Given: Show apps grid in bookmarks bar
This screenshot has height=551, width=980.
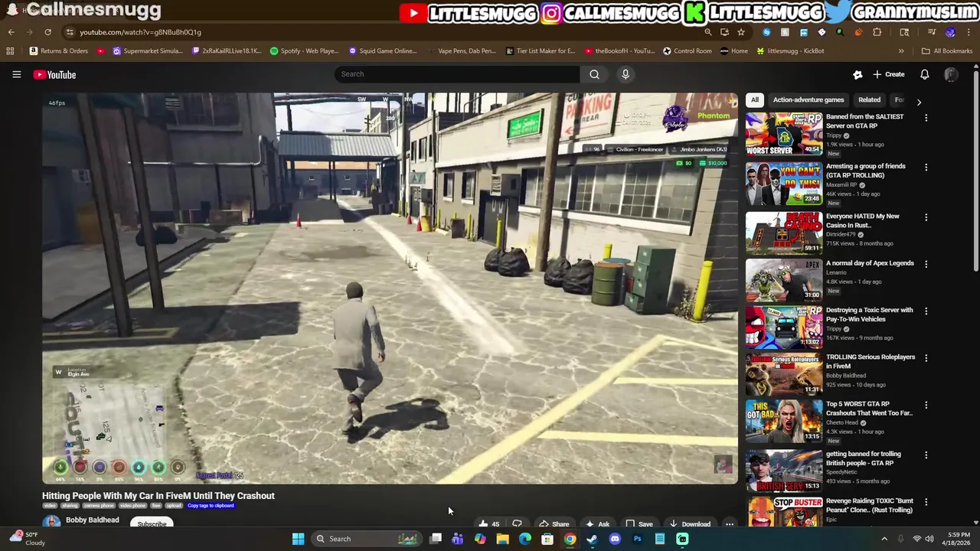Looking at the screenshot, I should [10, 51].
